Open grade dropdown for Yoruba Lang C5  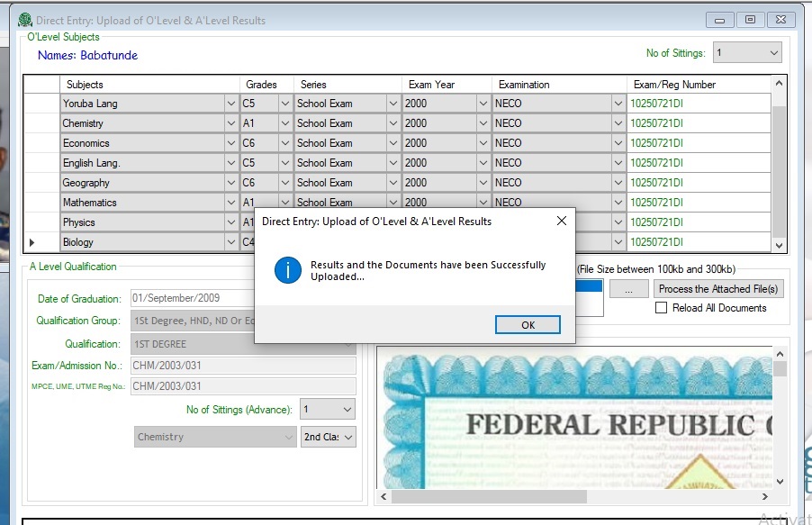tap(284, 104)
